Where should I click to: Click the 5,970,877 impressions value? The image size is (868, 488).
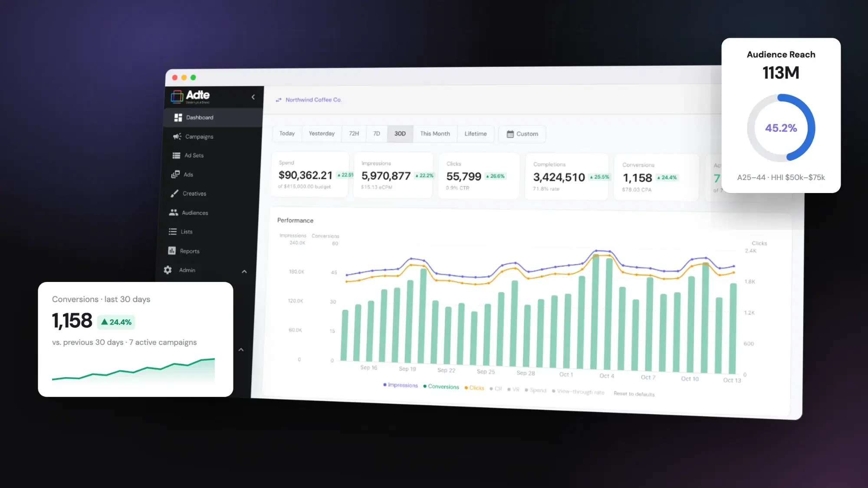(x=386, y=176)
